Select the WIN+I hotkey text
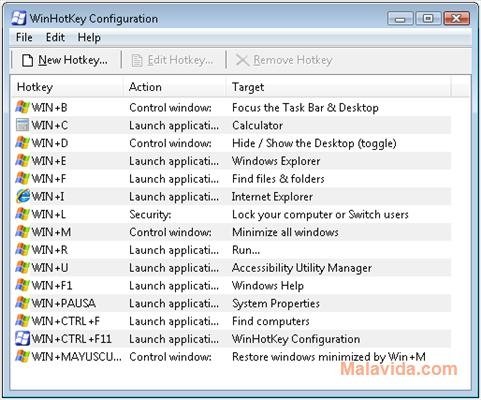Viewport: 481px width, 400px height. 48,197
